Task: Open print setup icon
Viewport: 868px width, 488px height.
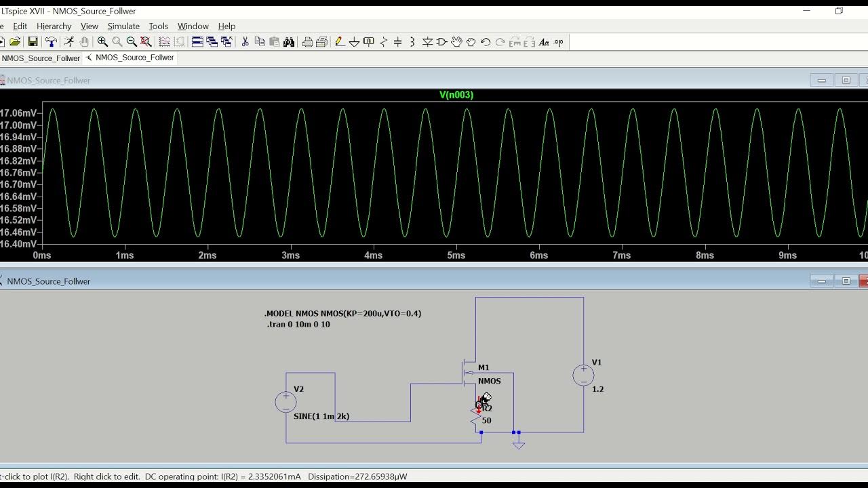Action: pyautogui.click(x=307, y=42)
